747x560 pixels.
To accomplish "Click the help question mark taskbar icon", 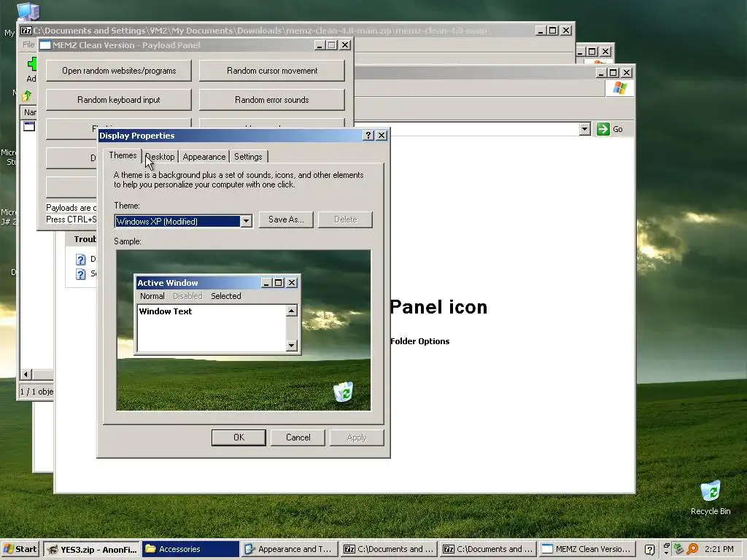I will [649, 550].
